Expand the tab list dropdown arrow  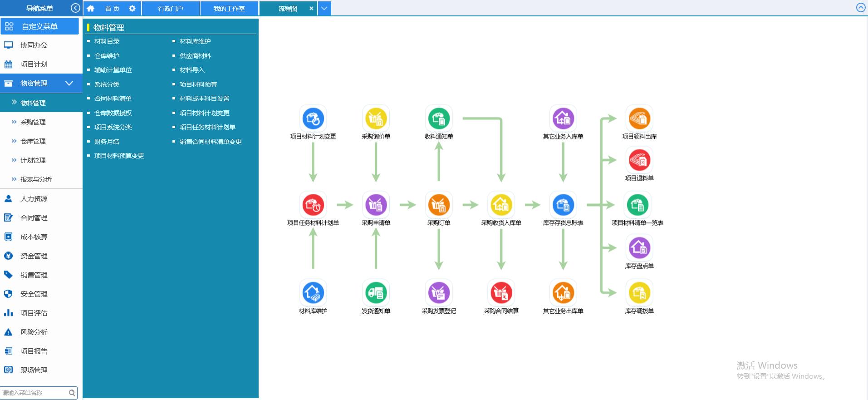pos(324,8)
